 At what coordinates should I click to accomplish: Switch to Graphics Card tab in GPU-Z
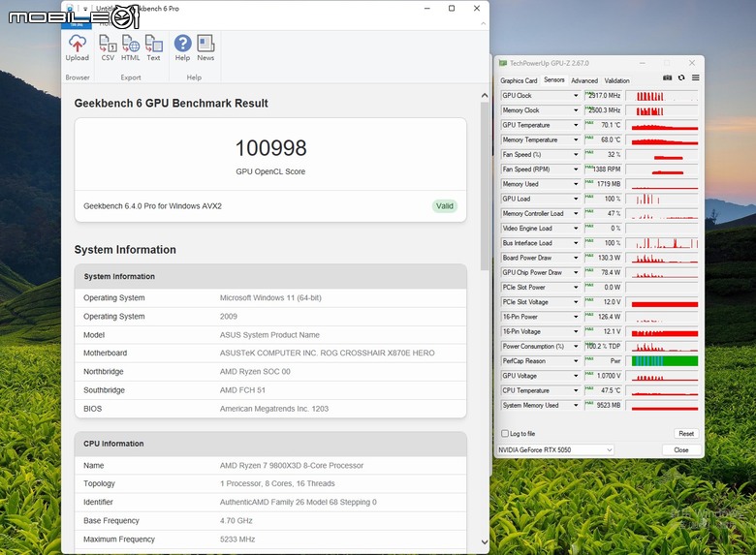pyautogui.click(x=519, y=80)
